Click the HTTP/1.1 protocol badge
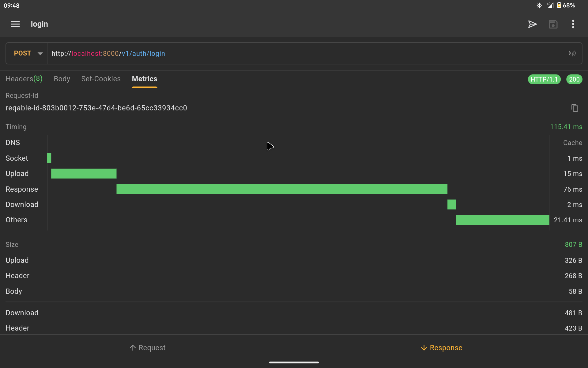This screenshot has height=368, width=588. coord(544,79)
